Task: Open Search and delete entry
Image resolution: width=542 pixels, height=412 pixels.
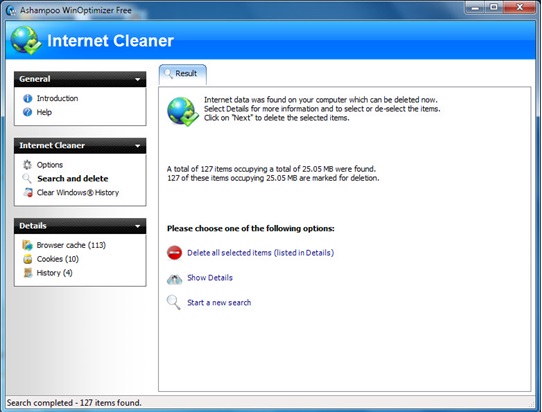Action: pos(73,179)
